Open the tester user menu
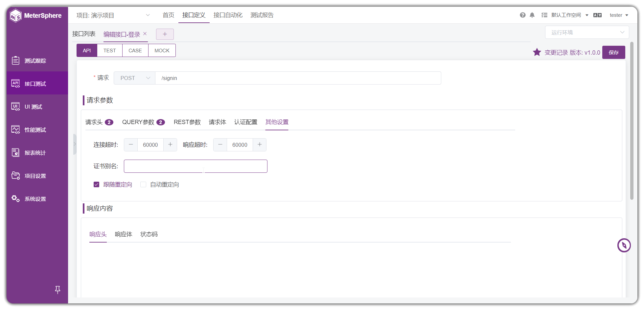The image size is (644, 310). click(619, 15)
